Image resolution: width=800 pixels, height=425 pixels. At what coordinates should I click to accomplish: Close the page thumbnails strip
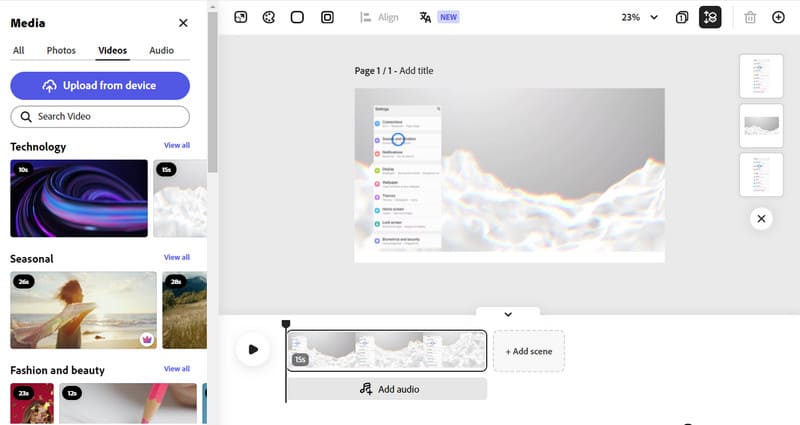tap(761, 218)
